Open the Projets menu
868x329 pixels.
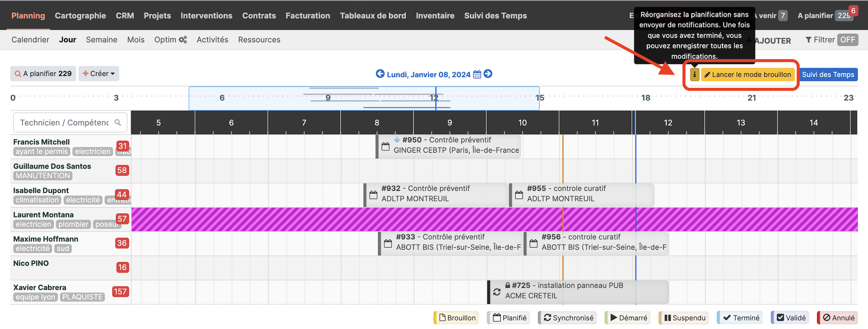point(157,16)
